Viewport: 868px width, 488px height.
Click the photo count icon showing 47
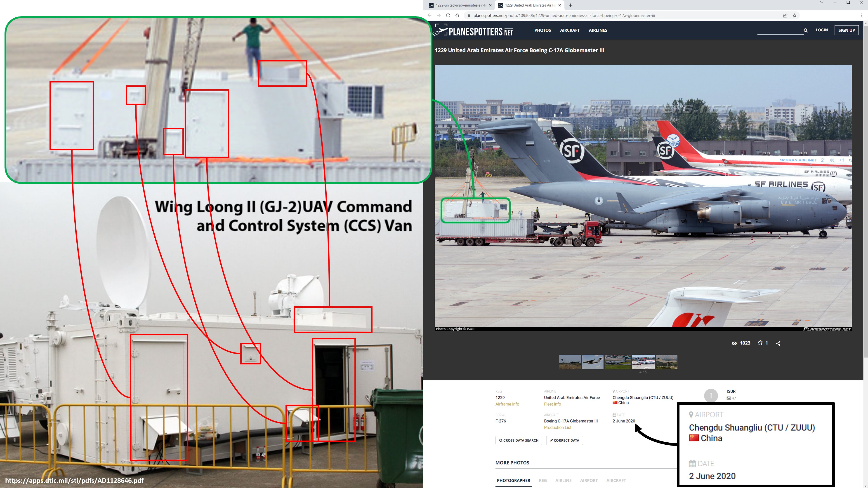[x=729, y=398]
